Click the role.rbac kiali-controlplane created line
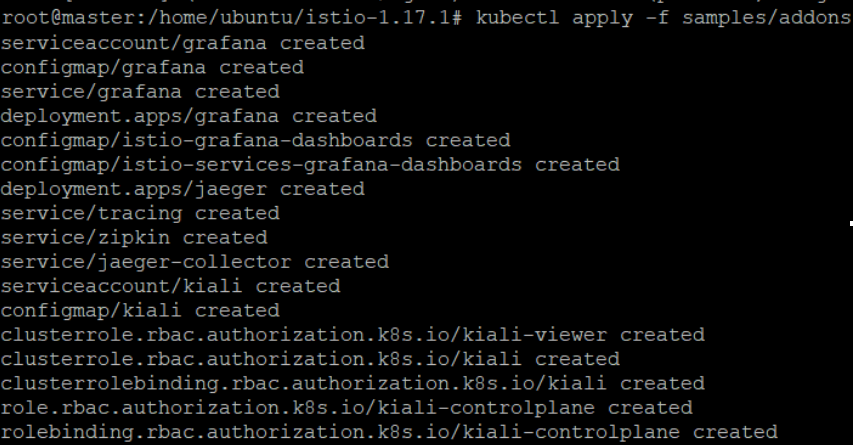Image resolution: width=853 pixels, height=445 pixels. tap(347, 408)
